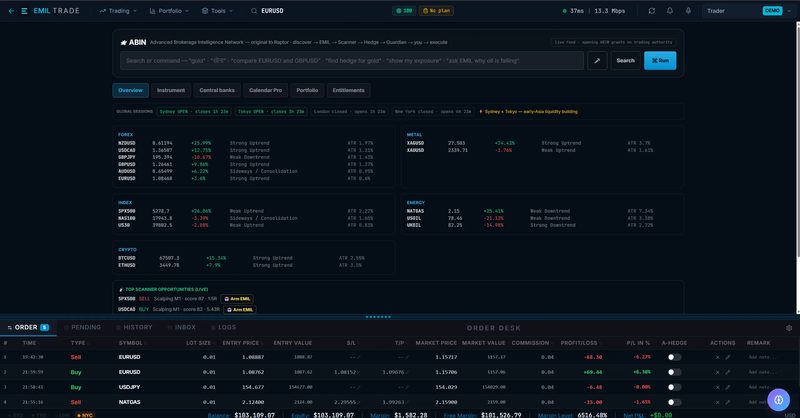800x418 pixels.
Task: Toggle A-Hedge for the EURUSD Sell order
Action: (x=674, y=357)
